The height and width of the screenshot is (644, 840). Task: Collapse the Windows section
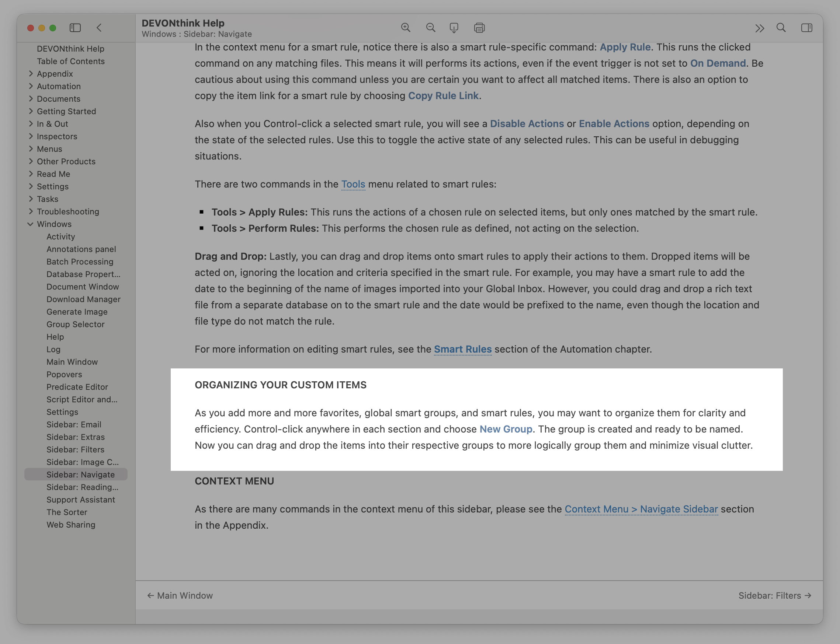point(30,224)
